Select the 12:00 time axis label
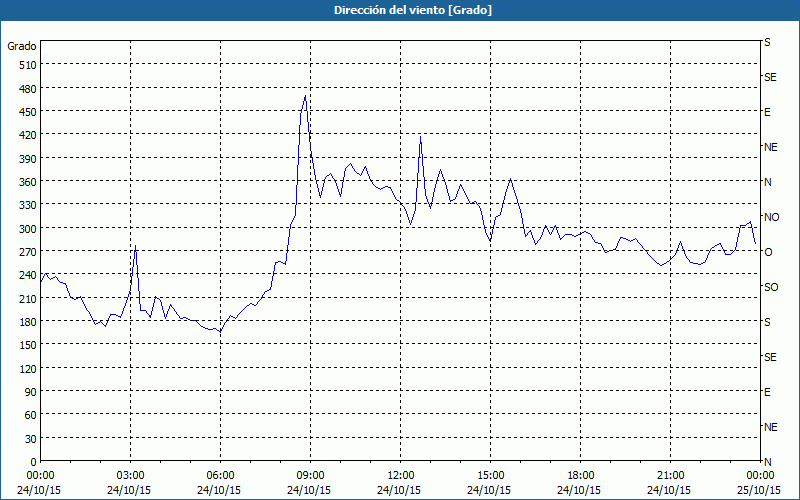800x500 pixels. click(401, 476)
